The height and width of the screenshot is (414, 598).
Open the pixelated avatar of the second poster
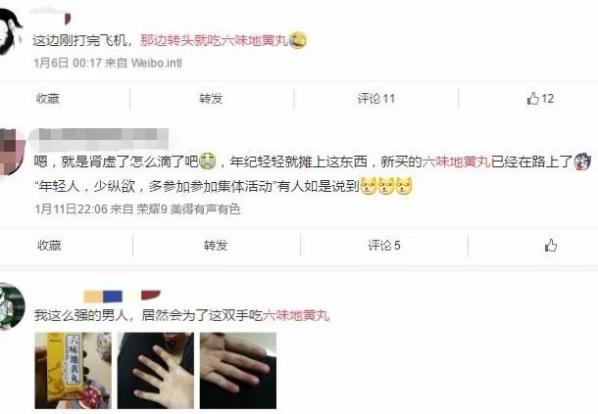12,151
